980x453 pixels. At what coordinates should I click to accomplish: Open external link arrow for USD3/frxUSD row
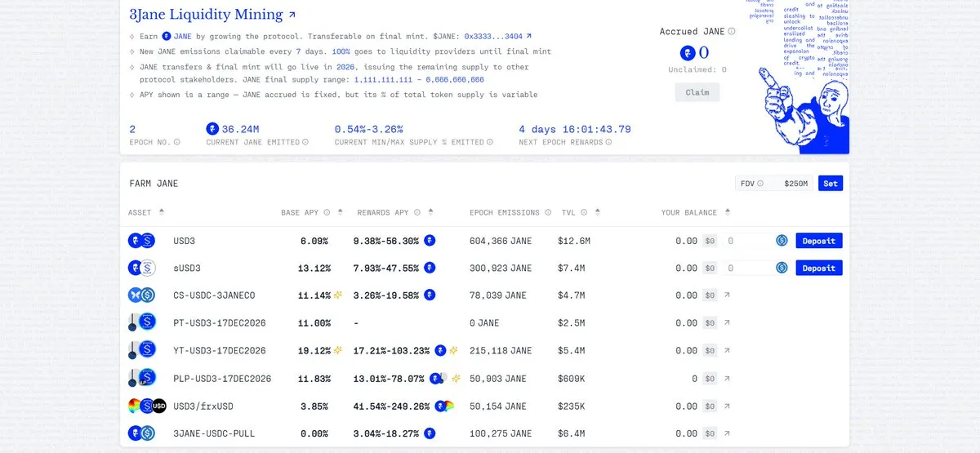[x=727, y=406]
